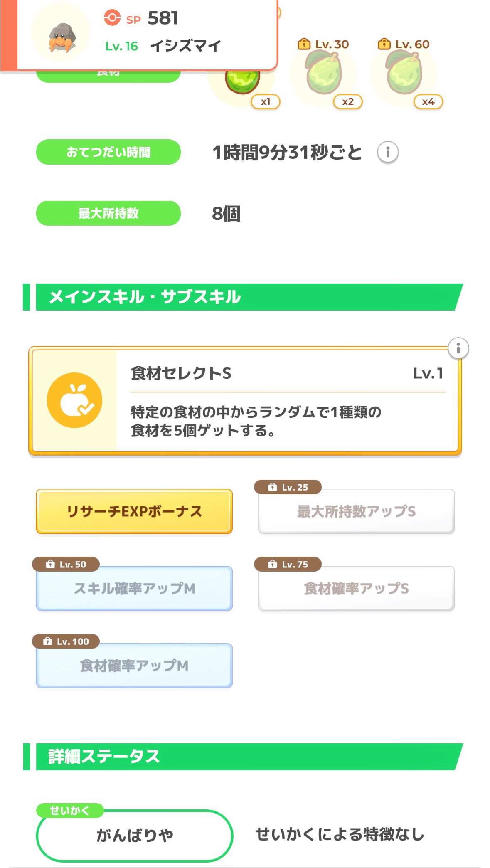Tap the Lv. 60 locked ingredient icon
This screenshot has height=868, width=490.
point(404,74)
